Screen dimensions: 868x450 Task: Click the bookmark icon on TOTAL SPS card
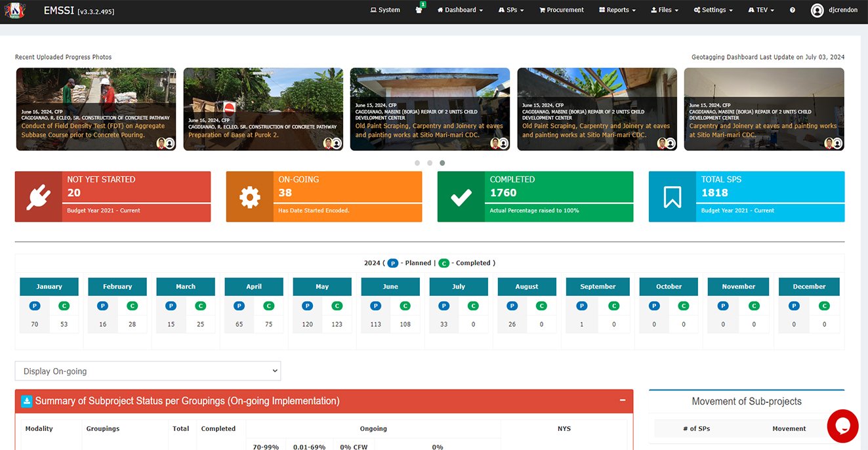coord(671,196)
